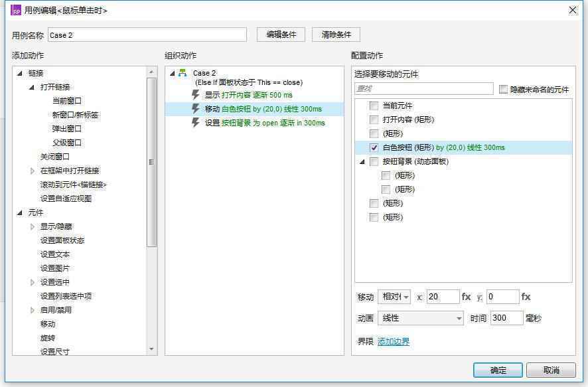Click lightning icon beside 设置 按钮背景 action

tap(196, 122)
